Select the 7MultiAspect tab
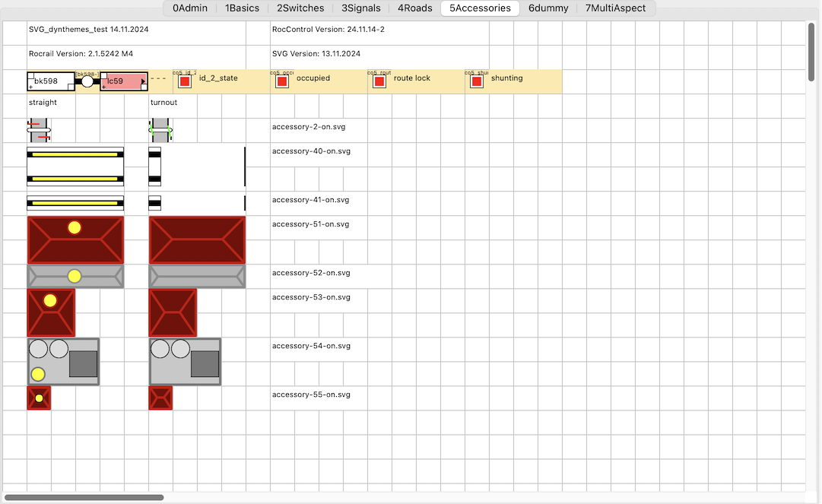The height and width of the screenshot is (504, 822). (x=615, y=8)
